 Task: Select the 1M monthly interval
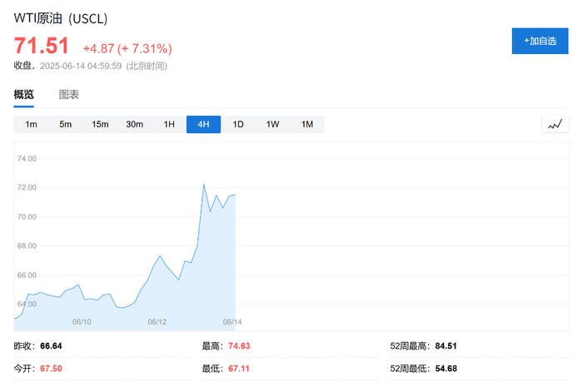point(306,125)
